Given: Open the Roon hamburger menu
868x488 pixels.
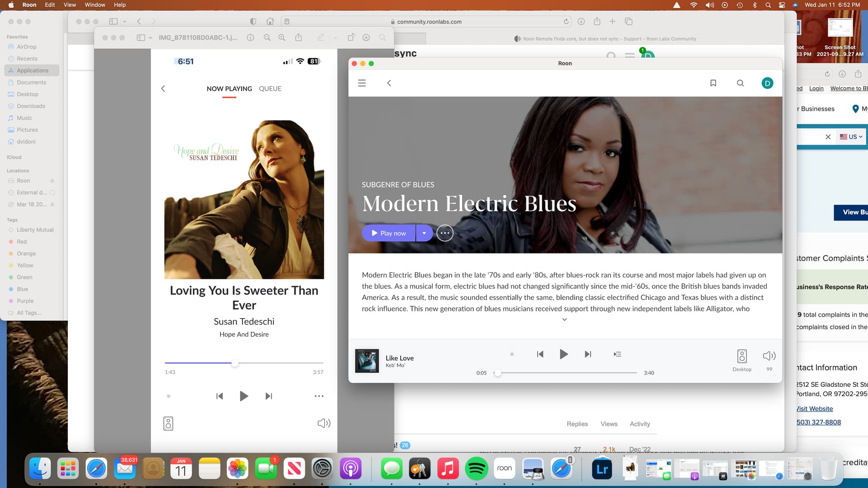Looking at the screenshot, I should 362,83.
